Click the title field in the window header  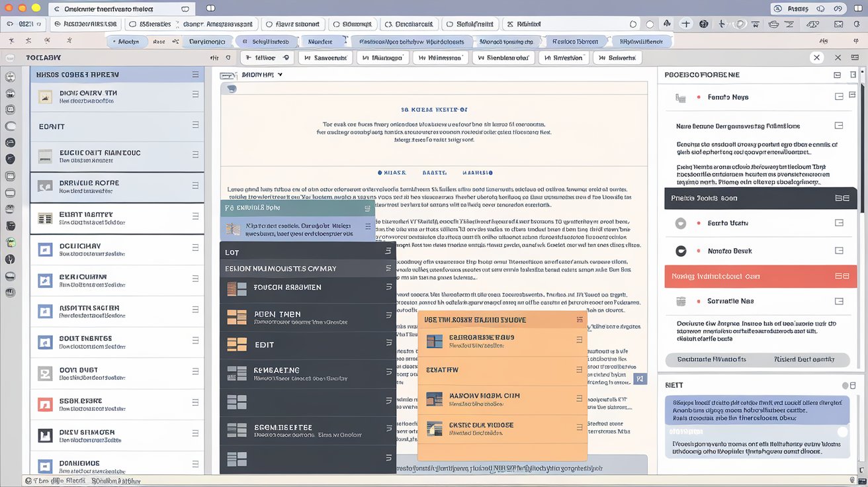[x=121, y=9]
